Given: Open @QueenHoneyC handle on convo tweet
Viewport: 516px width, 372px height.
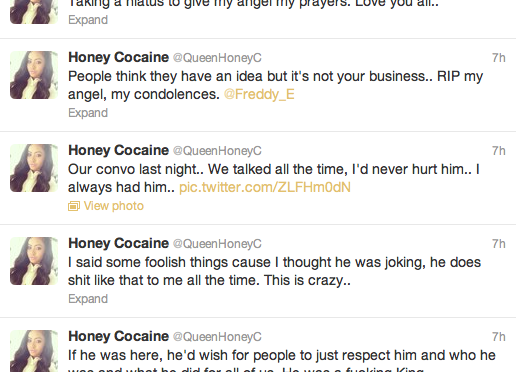Looking at the screenshot, I should point(217,151).
